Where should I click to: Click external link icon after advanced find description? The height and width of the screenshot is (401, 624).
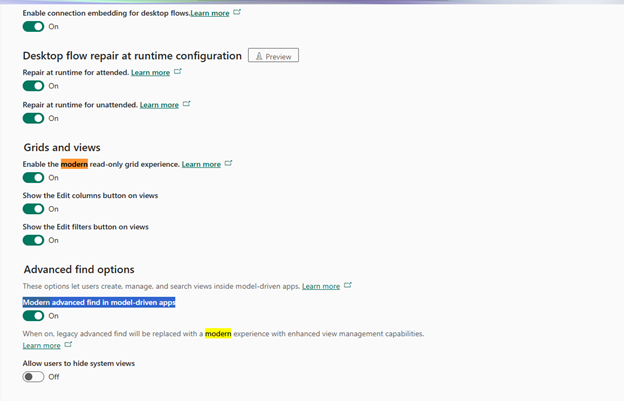coord(347,285)
